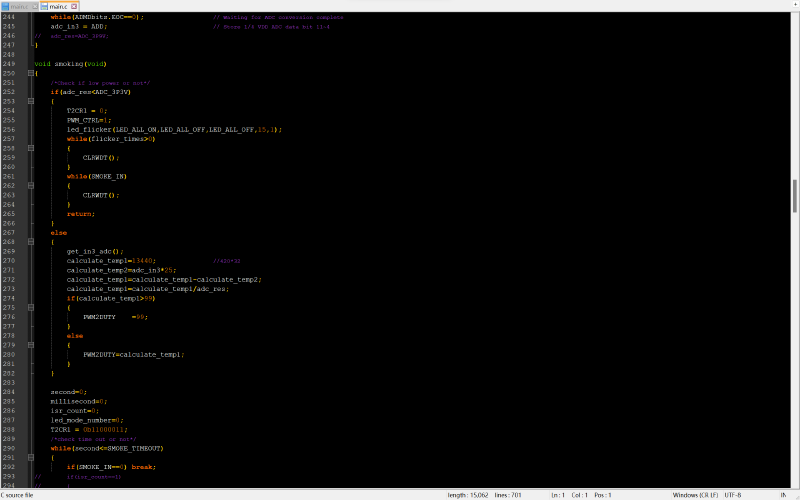Click the UTF-8 encoding in status bar
The image size is (800, 500).
tap(733, 495)
